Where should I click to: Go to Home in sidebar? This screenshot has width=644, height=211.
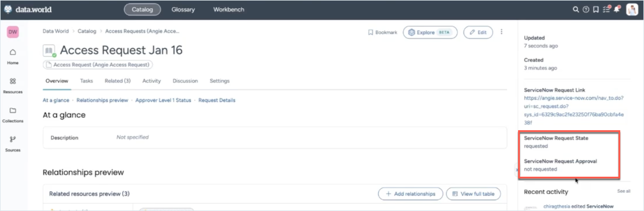[x=13, y=56]
